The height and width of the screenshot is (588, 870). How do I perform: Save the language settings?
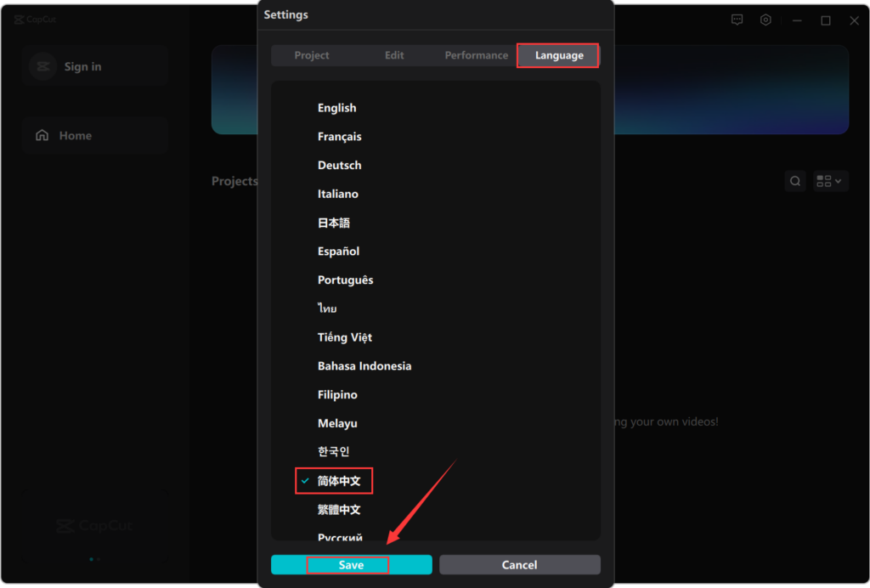[351, 565]
